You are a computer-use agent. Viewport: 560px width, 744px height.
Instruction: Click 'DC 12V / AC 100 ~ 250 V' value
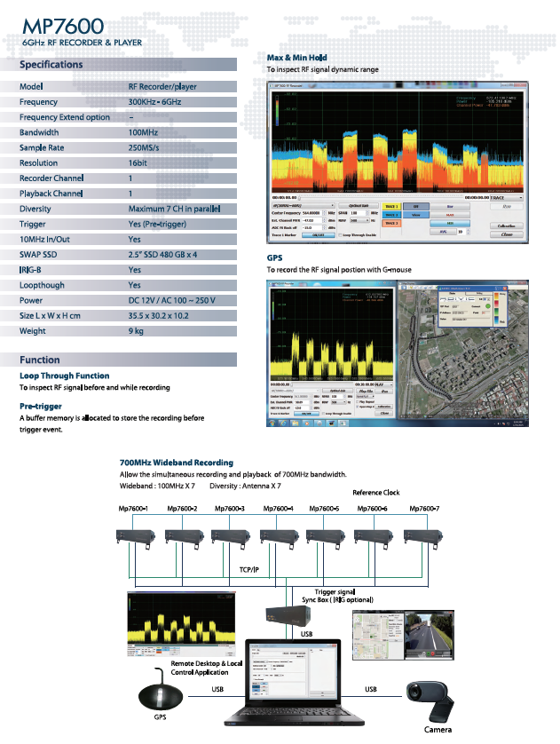pos(171,300)
